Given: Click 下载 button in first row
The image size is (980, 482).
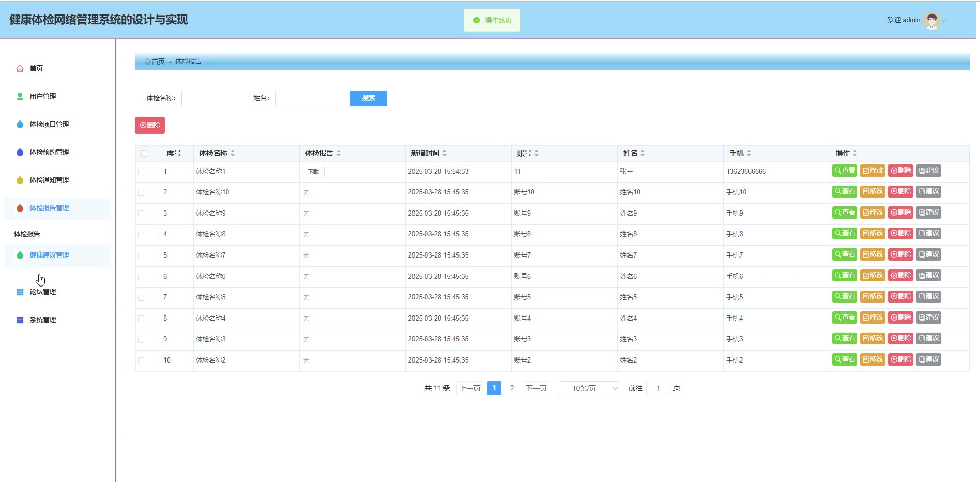Looking at the screenshot, I should pyautogui.click(x=313, y=172).
